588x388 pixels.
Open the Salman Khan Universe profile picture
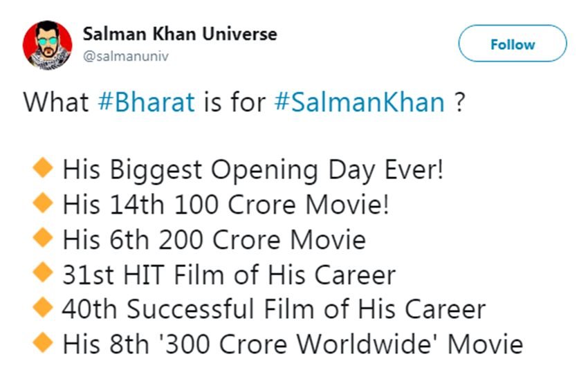(48, 45)
